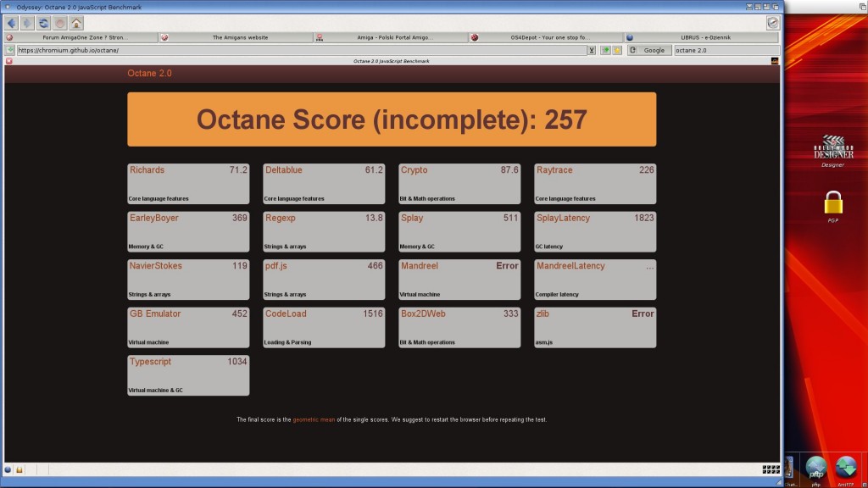Click the blue globe status bar icon
The height and width of the screenshot is (488, 868).
pos(8,469)
